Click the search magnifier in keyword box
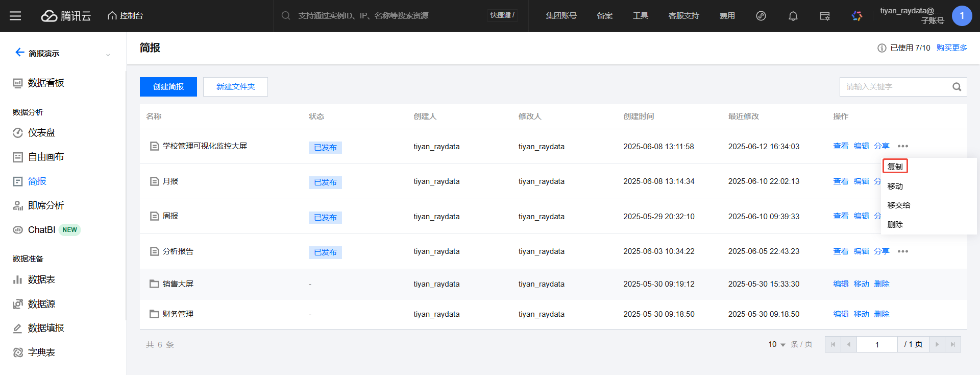The image size is (980, 375). (x=957, y=87)
